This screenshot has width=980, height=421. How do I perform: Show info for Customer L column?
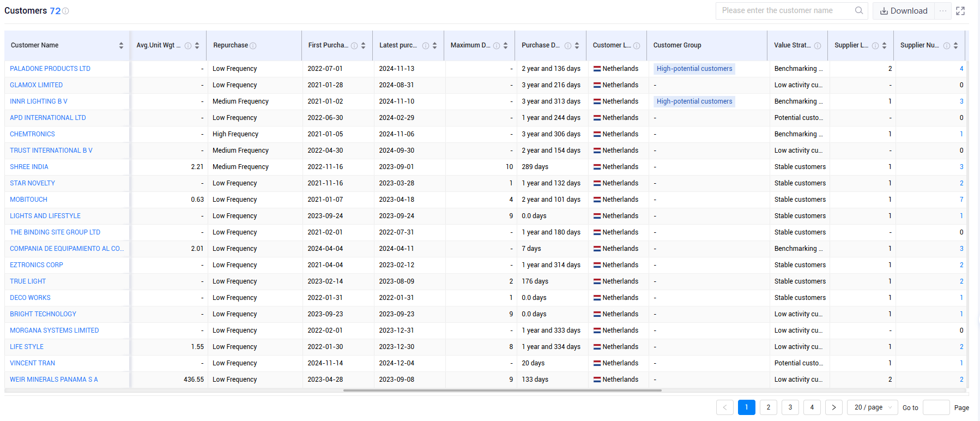tap(637, 46)
